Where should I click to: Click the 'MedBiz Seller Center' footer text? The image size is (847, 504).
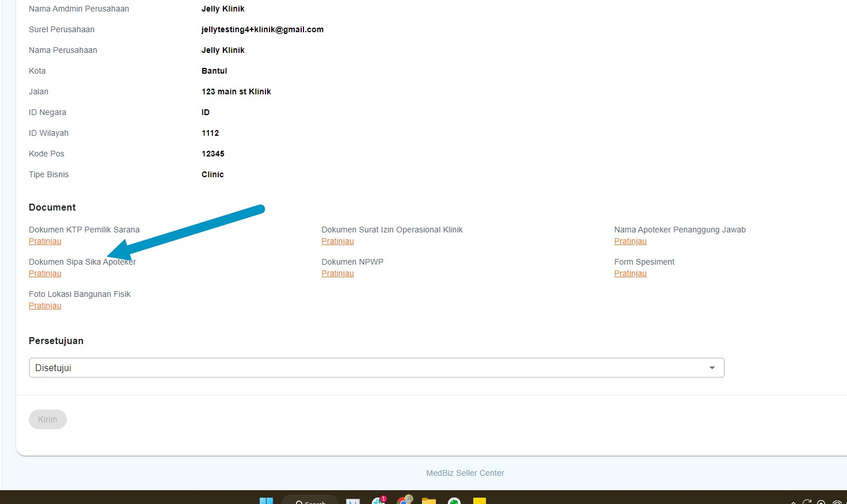(465, 473)
